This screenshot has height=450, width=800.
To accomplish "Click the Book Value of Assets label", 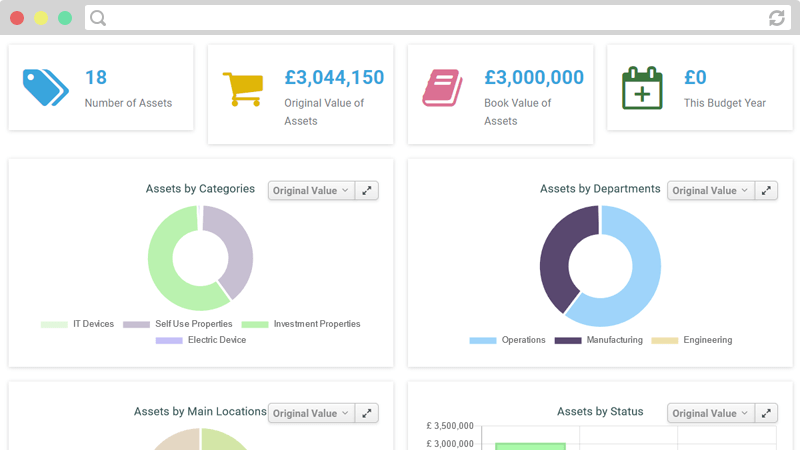I will tap(517, 112).
